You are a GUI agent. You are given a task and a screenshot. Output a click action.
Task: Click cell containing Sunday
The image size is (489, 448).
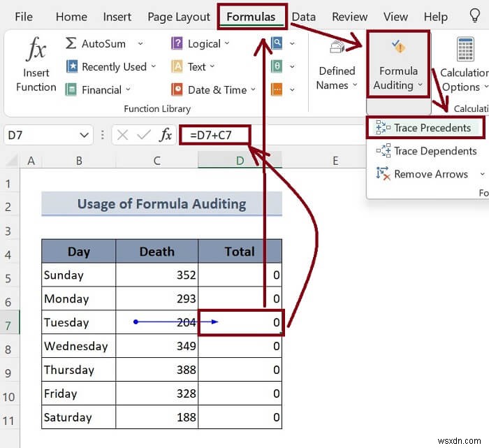pos(78,275)
